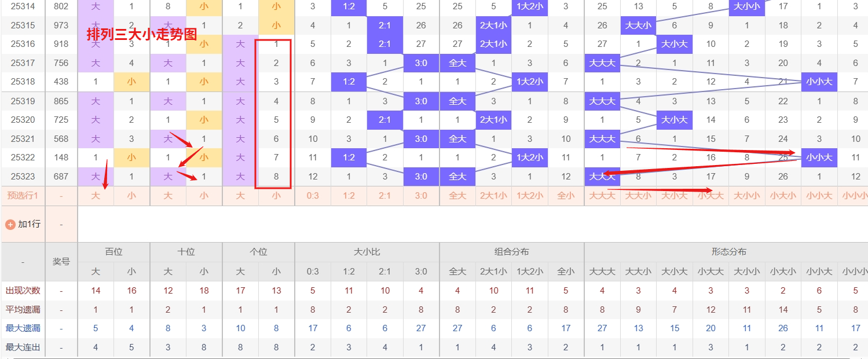868x359 pixels.
Task: Select 3:0 in the 预选行1 row
Action: tap(421, 196)
